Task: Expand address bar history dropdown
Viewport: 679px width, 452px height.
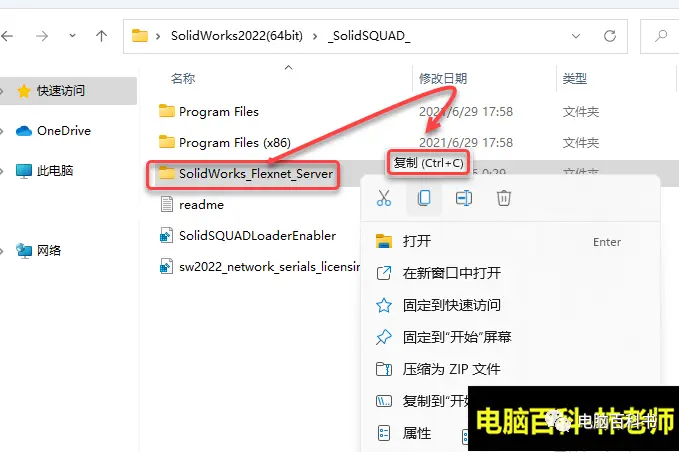Action: point(576,36)
